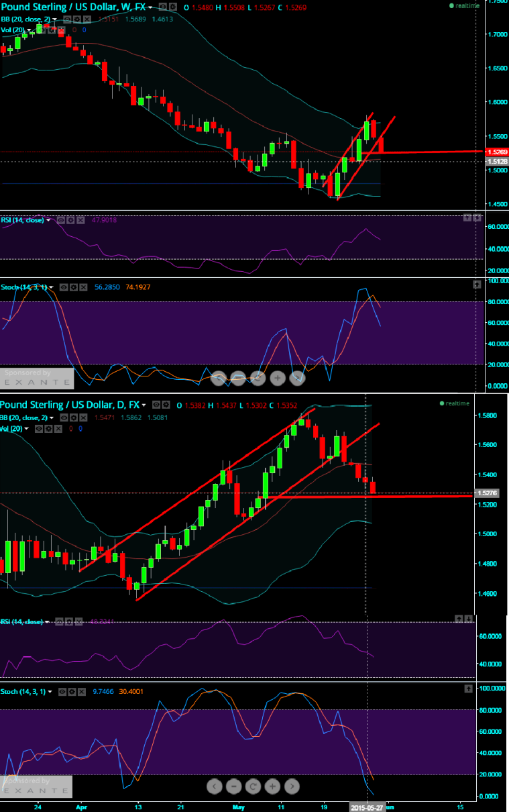The height and width of the screenshot is (812, 509).
Task: Toggle weekly BB indicator visibility eye
Action: 67,19
